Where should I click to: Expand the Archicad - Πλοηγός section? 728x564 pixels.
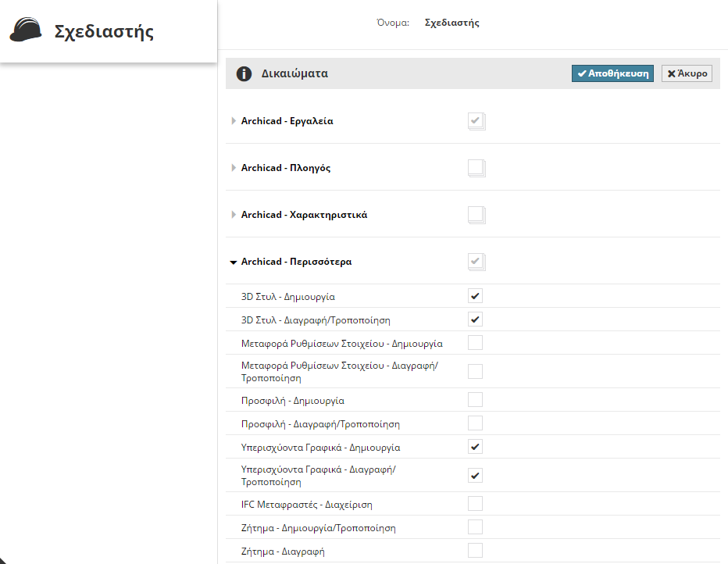point(234,168)
